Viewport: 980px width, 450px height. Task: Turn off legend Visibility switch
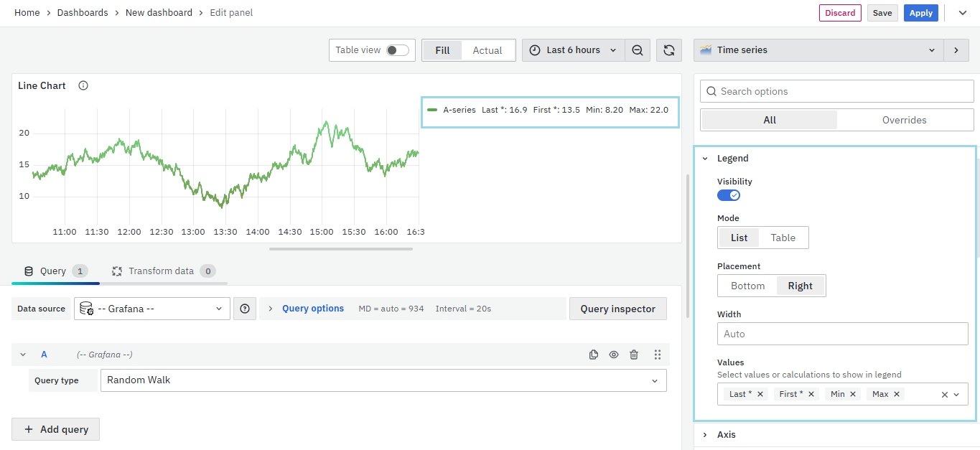(729, 195)
